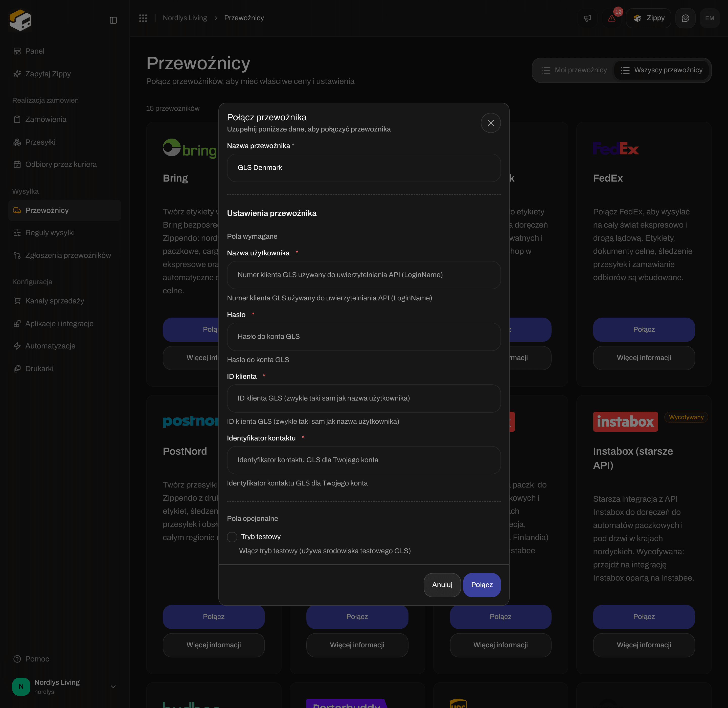Go to Zamówienia in sidebar
The width and height of the screenshot is (728, 708).
point(65,119)
